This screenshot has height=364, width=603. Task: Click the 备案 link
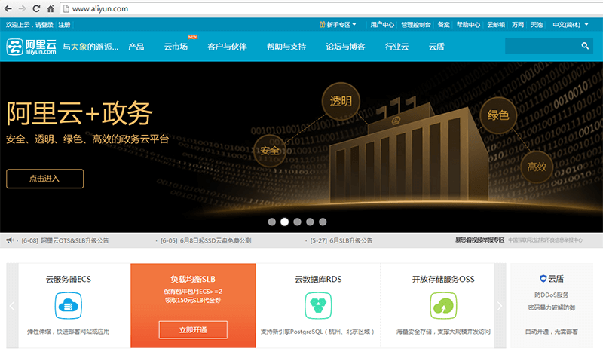pyautogui.click(x=443, y=25)
